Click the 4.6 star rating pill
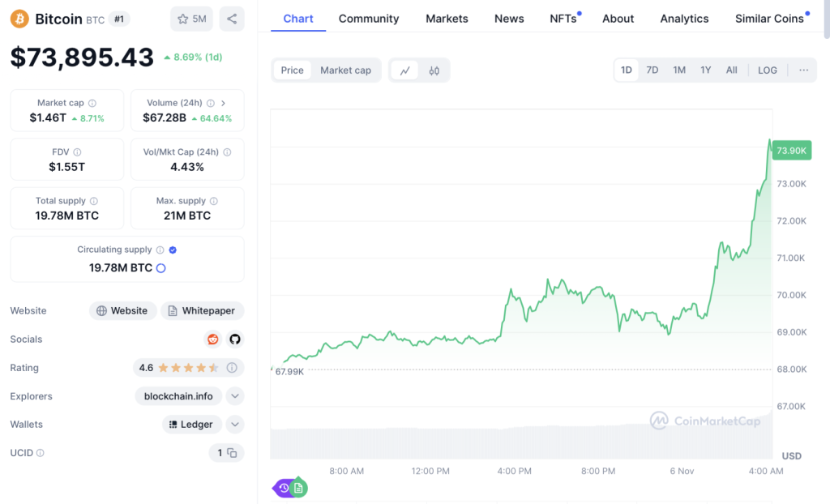The image size is (830, 504). click(x=188, y=367)
